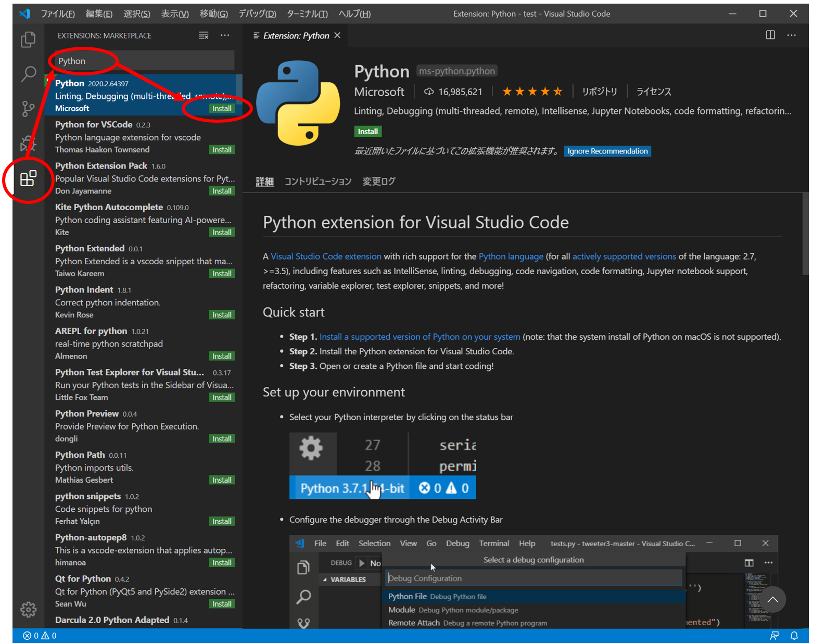Image resolution: width=813 pixels, height=644 pixels.
Task: Open the Manage gear in activity bar
Action: 28,609
